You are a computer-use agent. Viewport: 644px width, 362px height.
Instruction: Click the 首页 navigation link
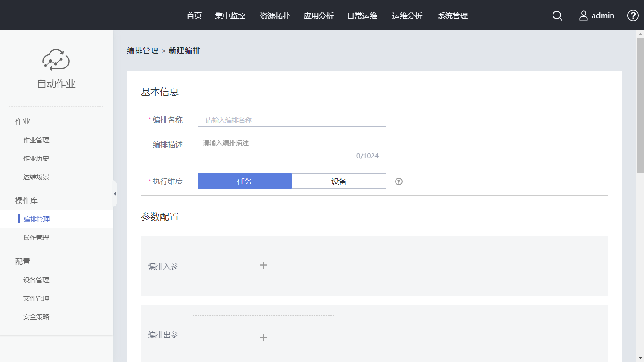coord(194,16)
